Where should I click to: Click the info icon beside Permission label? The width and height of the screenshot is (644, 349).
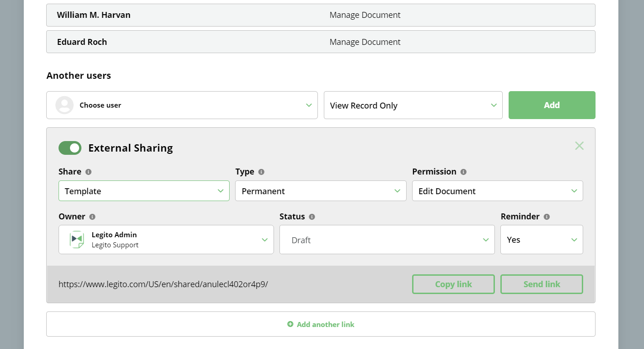[463, 172]
